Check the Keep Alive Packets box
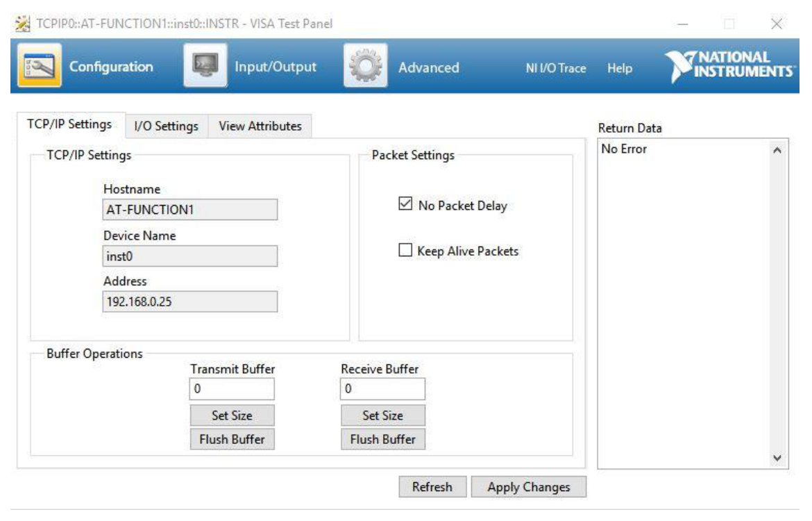 405,250
